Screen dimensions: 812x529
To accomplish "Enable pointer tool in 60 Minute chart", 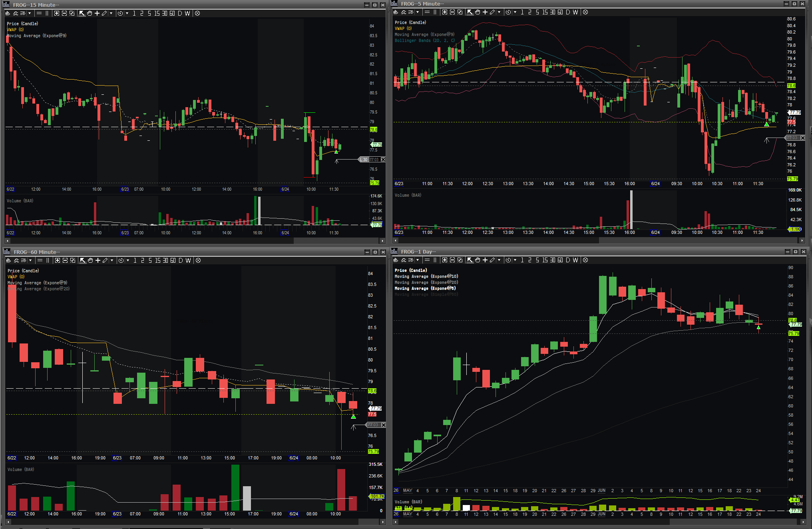I will point(83,260).
